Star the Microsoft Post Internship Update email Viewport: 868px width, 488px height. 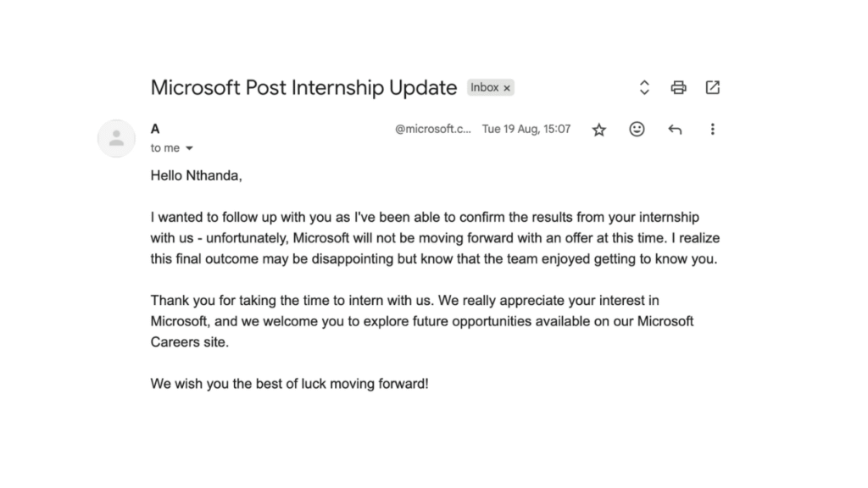tap(599, 130)
